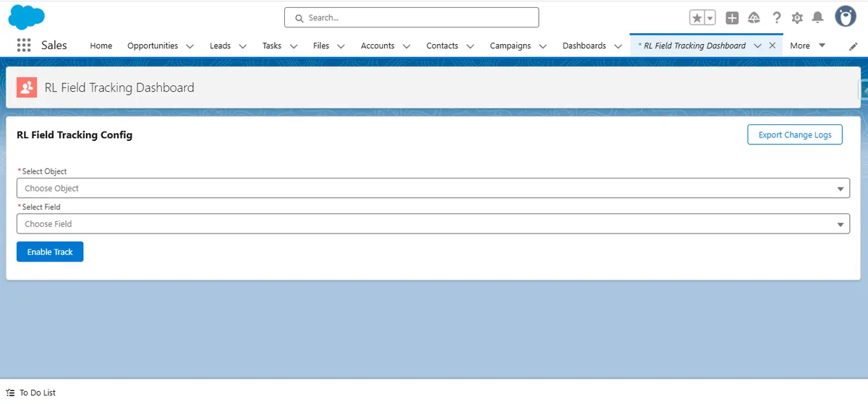Expand the Leads tab chevron menu
The image size is (868, 404).
242,46
